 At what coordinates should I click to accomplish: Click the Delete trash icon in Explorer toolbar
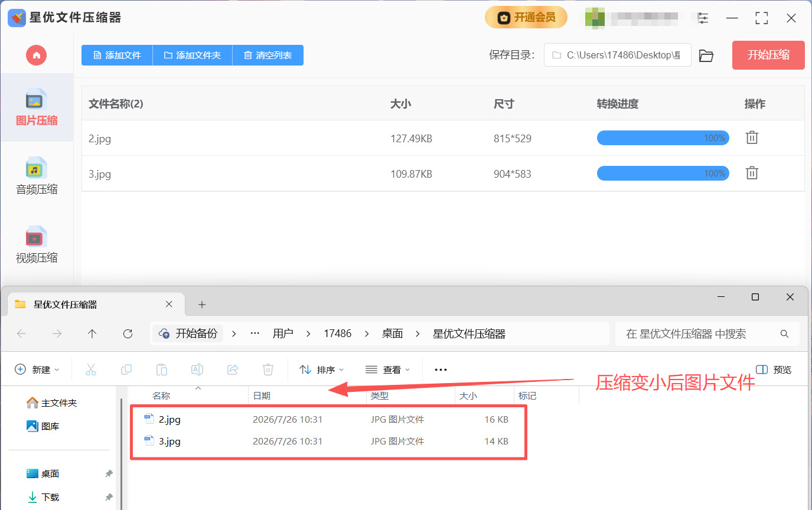268,370
